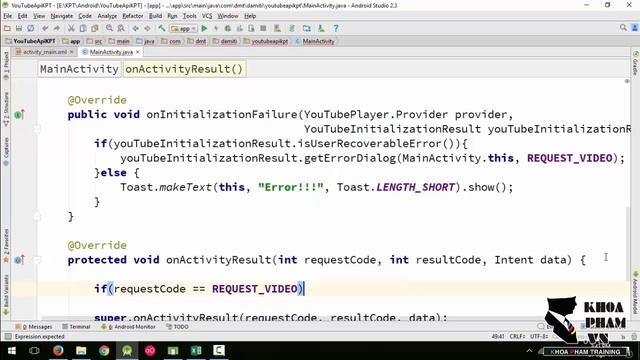Toggle the Captures side panel
The image size is (640, 360).
(x=6, y=151)
